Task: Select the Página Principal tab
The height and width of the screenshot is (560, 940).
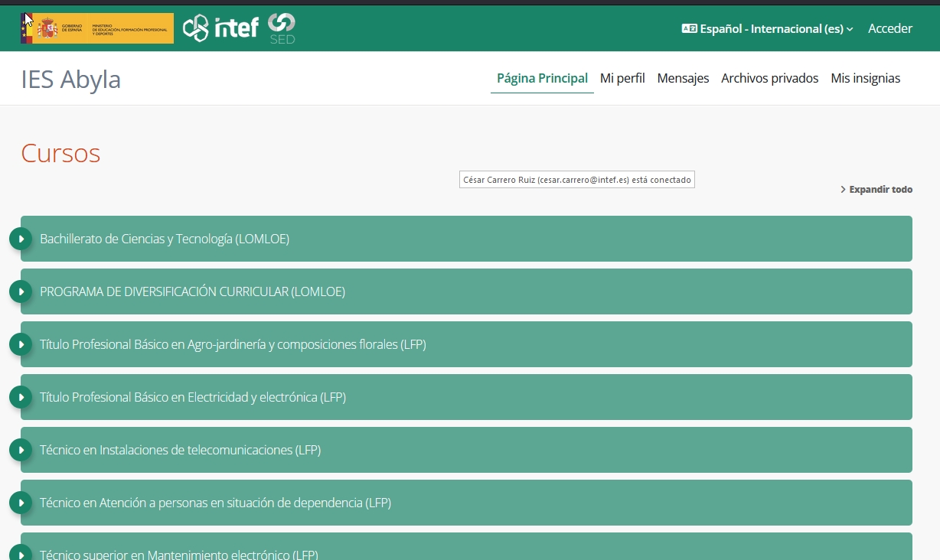Action: (542, 78)
